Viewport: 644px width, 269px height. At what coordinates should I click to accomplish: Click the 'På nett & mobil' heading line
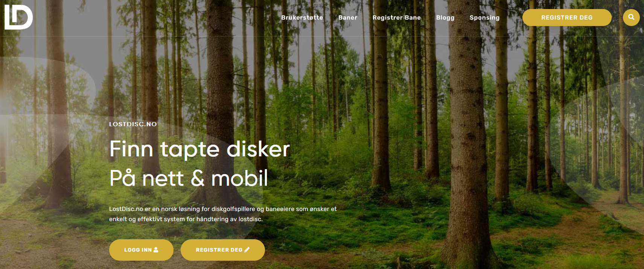189,178
